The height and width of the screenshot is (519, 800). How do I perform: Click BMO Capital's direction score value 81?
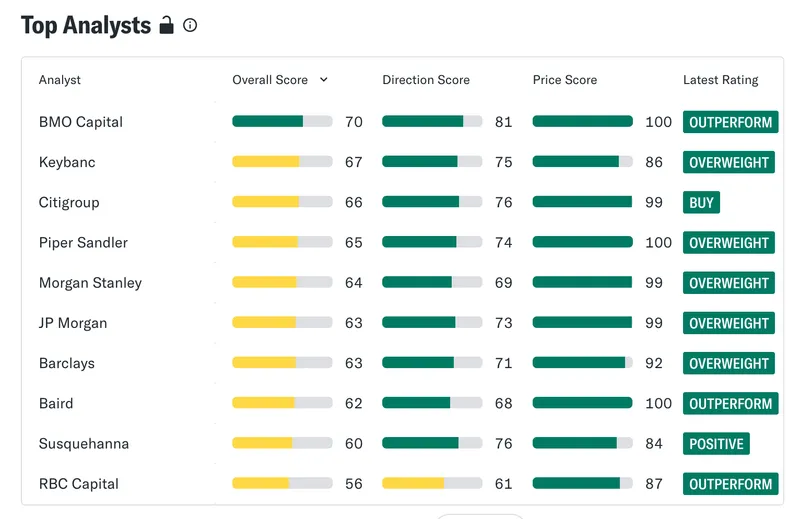tap(504, 122)
